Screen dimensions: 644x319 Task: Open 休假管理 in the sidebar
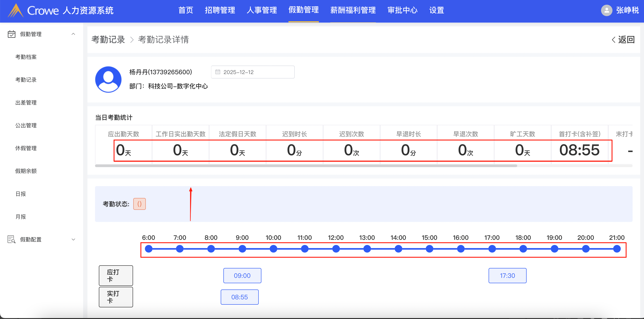26,148
